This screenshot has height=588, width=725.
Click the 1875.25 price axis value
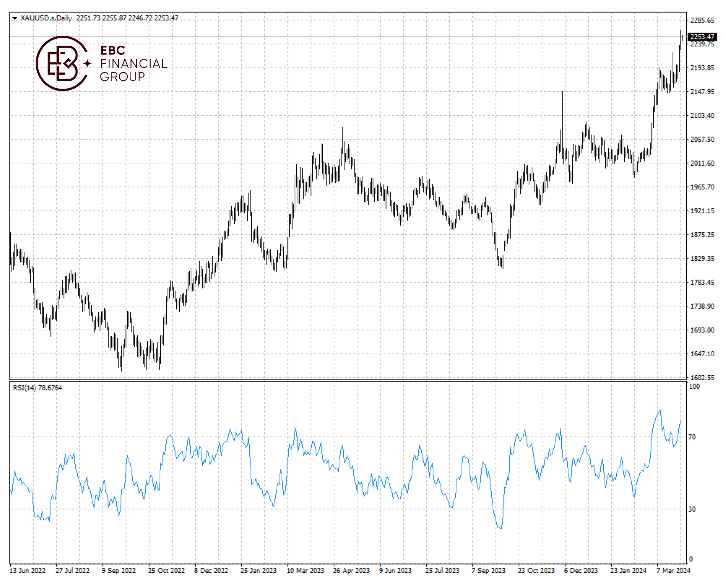point(702,235)
